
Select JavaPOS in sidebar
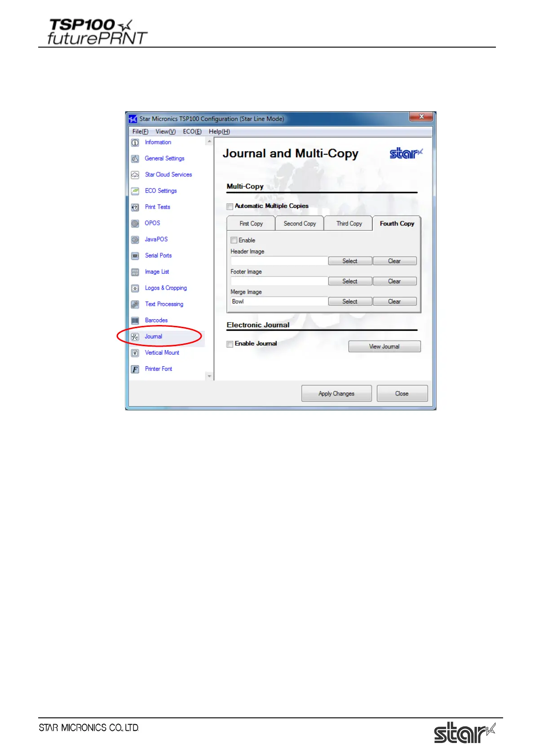coord(156,239)
